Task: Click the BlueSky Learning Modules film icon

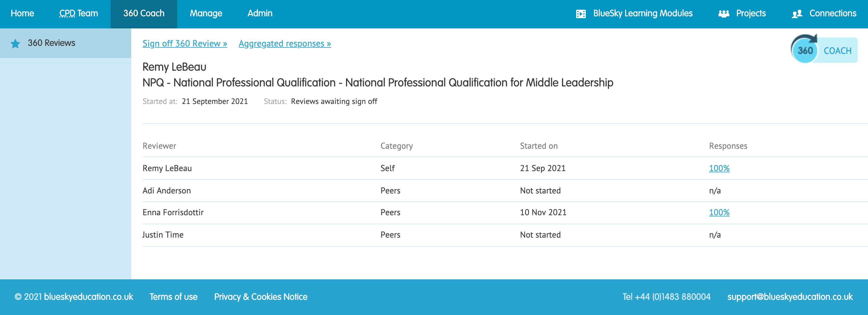Action: pyautogui.click(x=581, y=14)
